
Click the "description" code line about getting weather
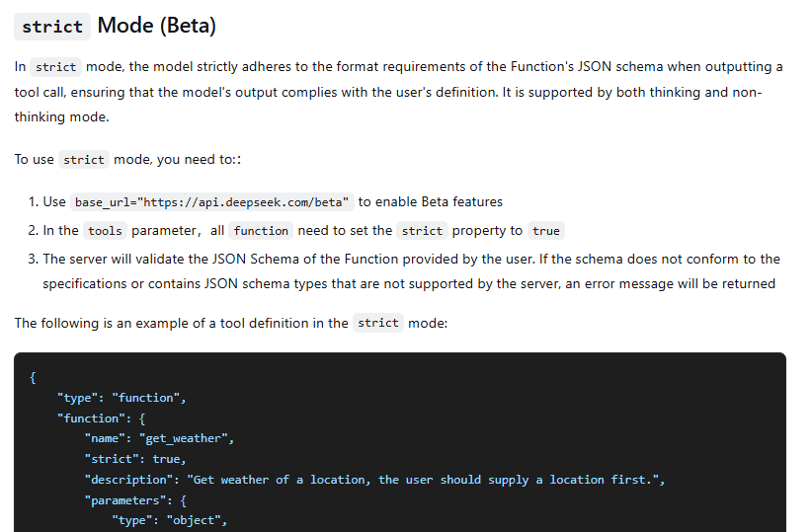click(x=374, y=480)
